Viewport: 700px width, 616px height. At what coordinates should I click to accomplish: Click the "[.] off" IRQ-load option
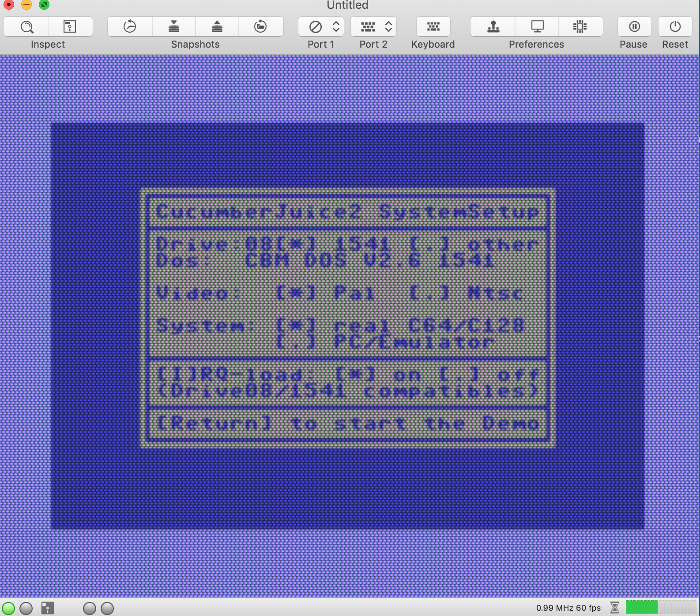tap(489, 375)
